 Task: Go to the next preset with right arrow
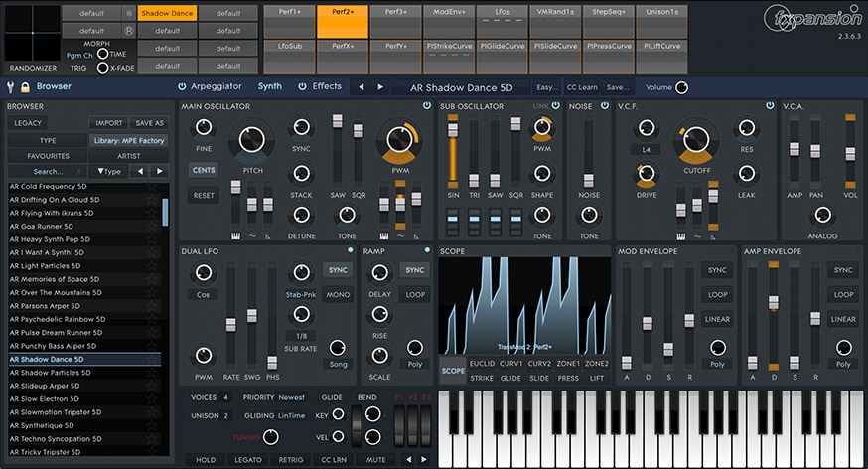click(x=380, y=86)
